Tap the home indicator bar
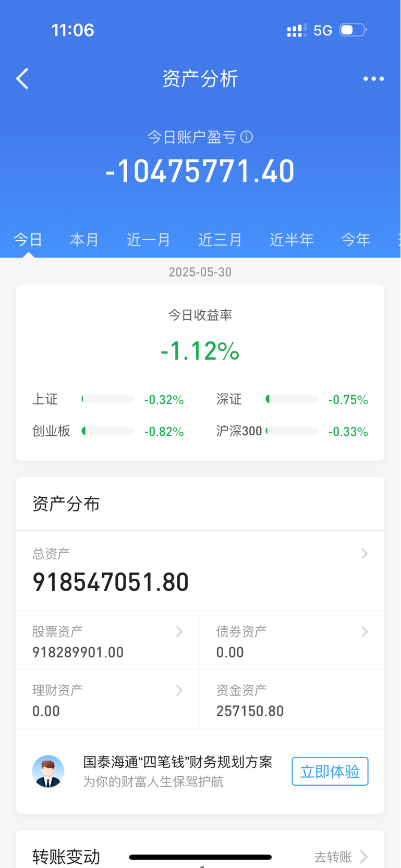The width and height of the screenshot is (401, 868). coord(200,857)
